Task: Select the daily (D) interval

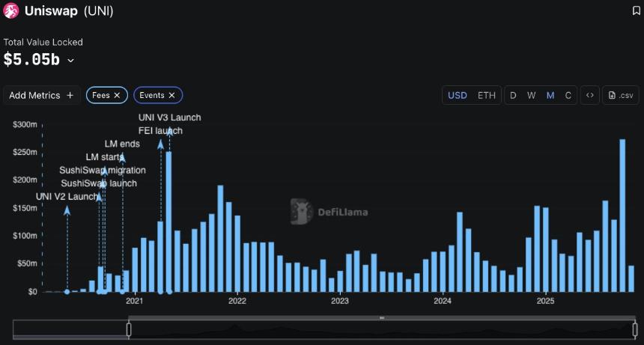Action: (513, 95)
